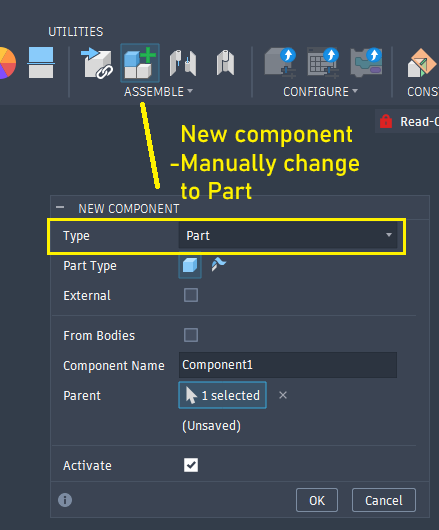Uncheck the Activate checkbox

point(191,465)
